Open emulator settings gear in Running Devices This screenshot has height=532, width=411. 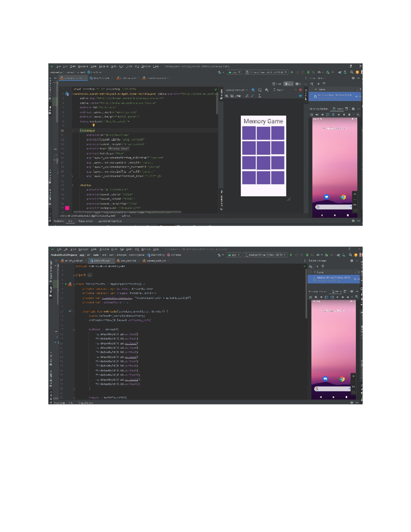[354, 109]
